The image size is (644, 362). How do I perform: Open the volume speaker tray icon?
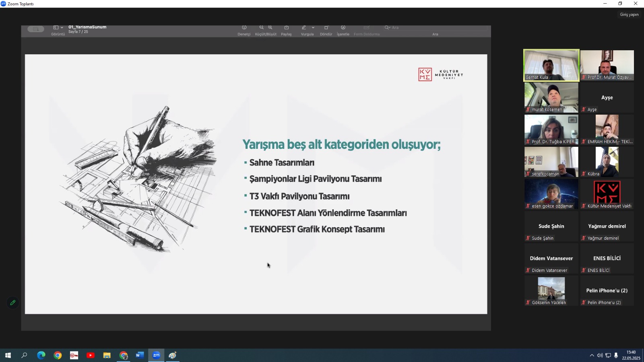click(x=600, y=355)
